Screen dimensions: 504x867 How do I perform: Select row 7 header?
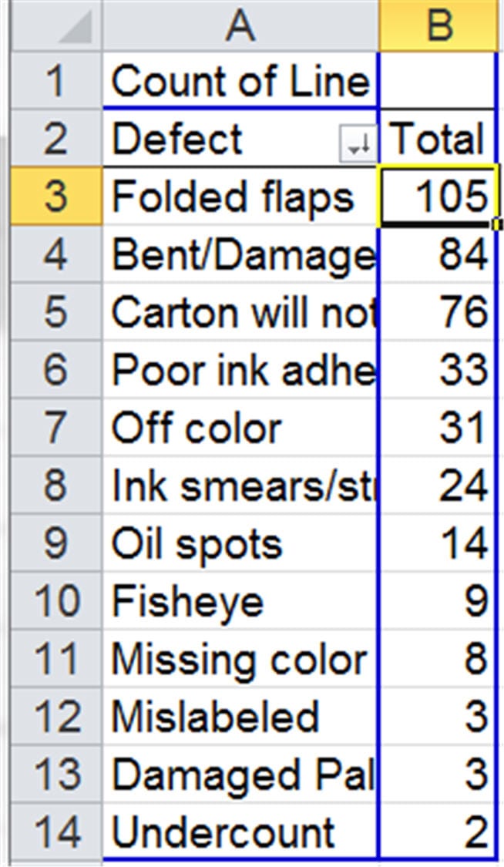coord(54,428)
